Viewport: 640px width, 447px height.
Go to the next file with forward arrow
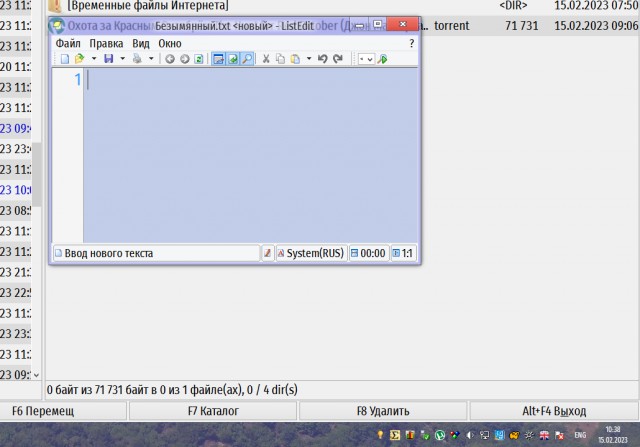tap(184, 59)
